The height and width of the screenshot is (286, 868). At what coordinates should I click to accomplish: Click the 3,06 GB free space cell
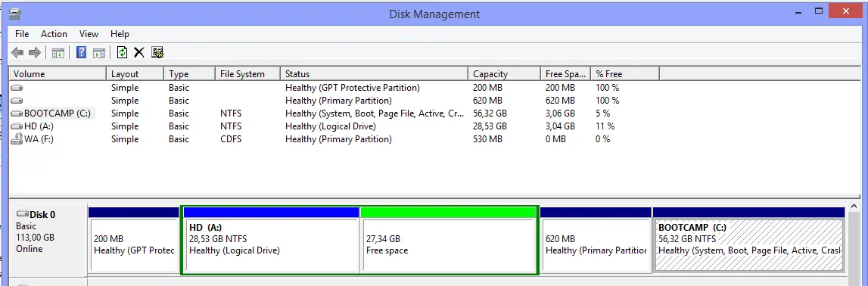[560, 113]
